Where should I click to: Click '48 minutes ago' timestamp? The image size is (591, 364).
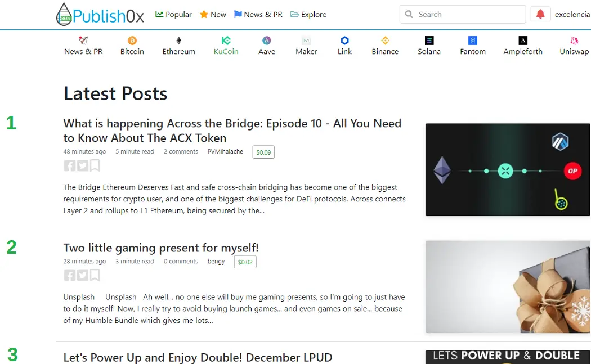(x=84, y=151)
